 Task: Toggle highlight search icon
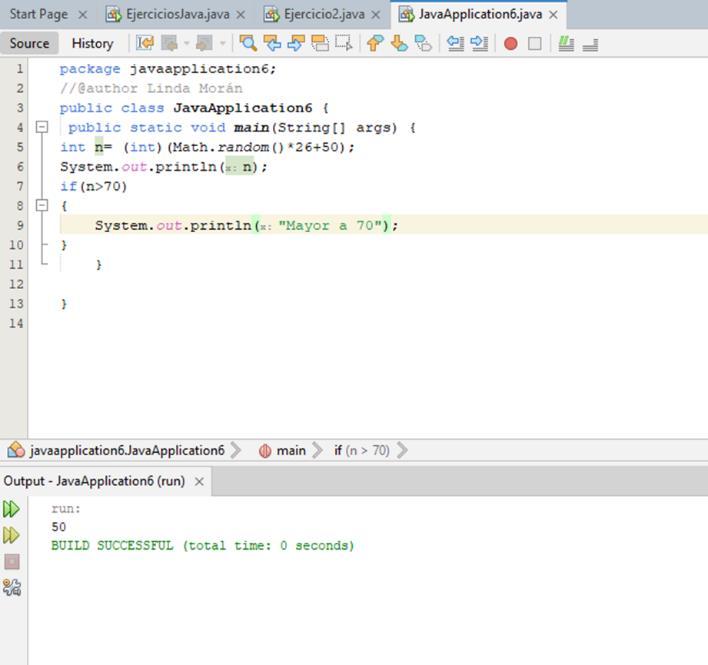320,43
